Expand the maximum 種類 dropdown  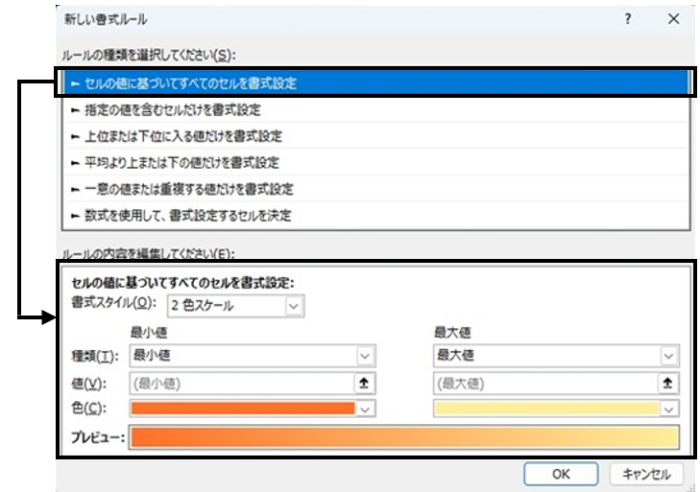click(x=668, y=355)
